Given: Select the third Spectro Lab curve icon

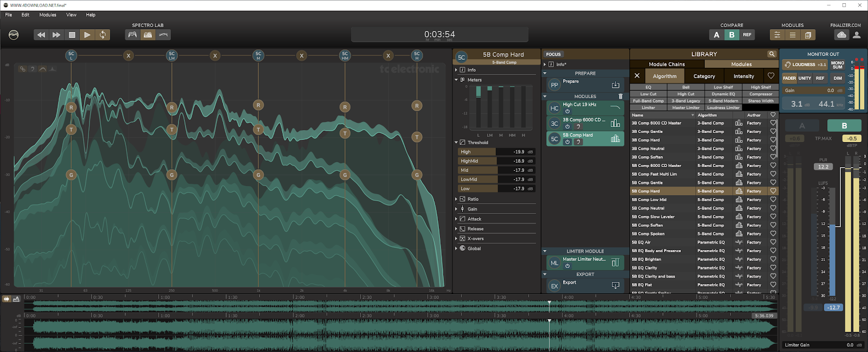Looking at the screenshot, I should point(163,35).
